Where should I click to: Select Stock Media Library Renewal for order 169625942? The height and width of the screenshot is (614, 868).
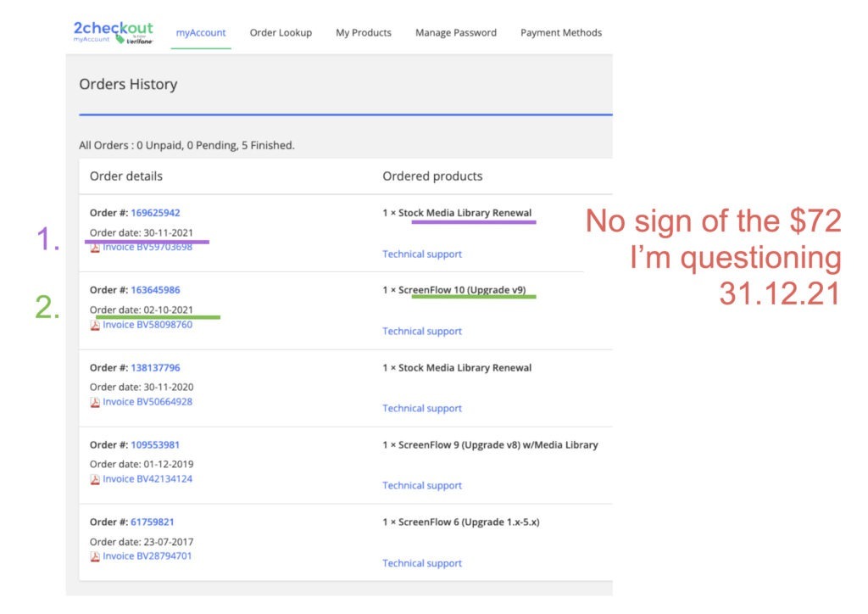point(465,213)
